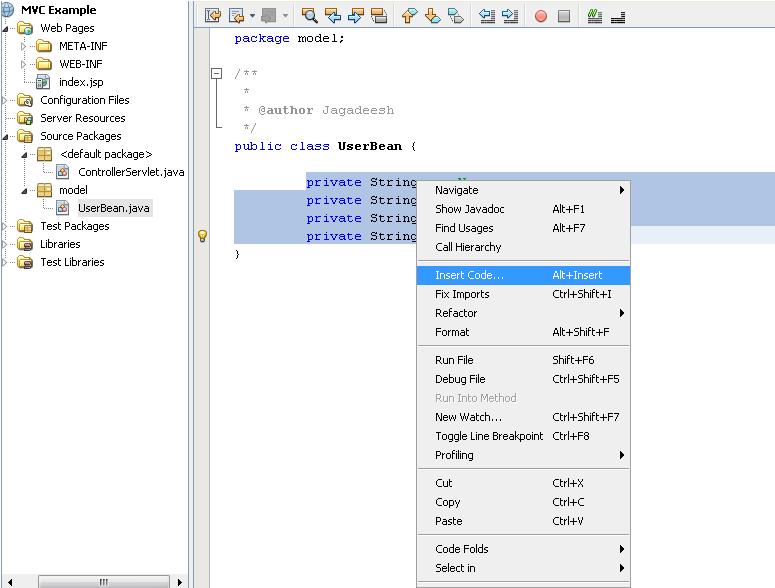
Task: Choose Format from context menu
Action: point(523,332)
